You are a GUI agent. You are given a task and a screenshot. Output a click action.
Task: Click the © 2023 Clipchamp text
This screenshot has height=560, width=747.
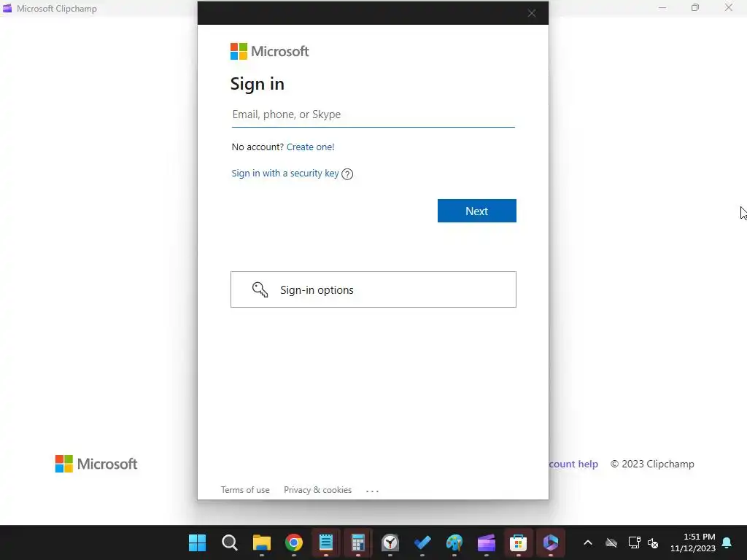(x=652, y=464)
